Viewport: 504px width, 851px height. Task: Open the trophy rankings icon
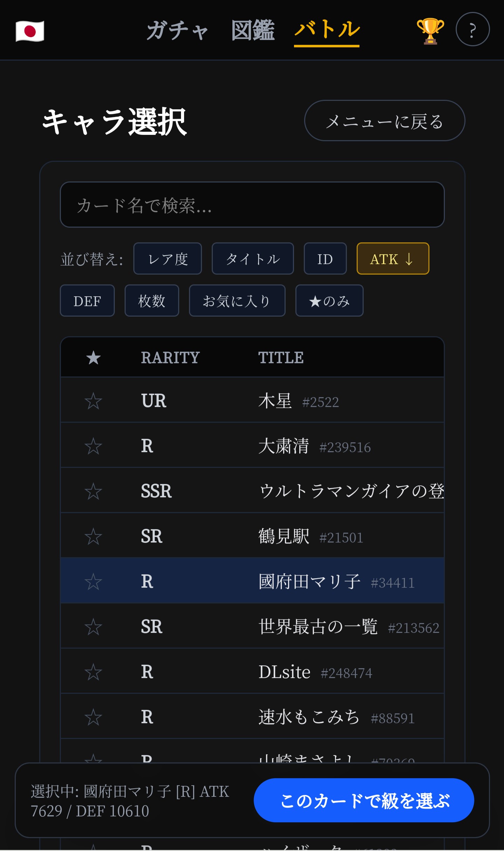pos(430,31)
